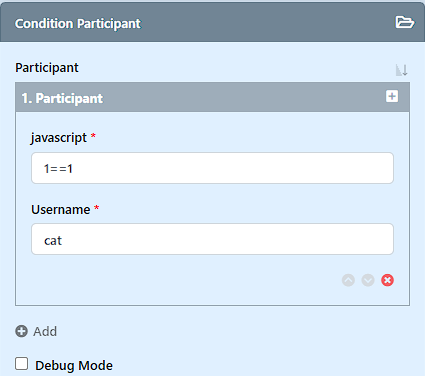Click the blank area of the title bar

[267, 23]
